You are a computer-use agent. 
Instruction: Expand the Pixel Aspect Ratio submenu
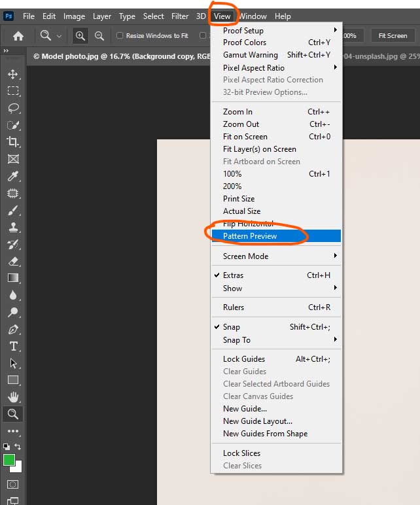[x=276, y=67]
